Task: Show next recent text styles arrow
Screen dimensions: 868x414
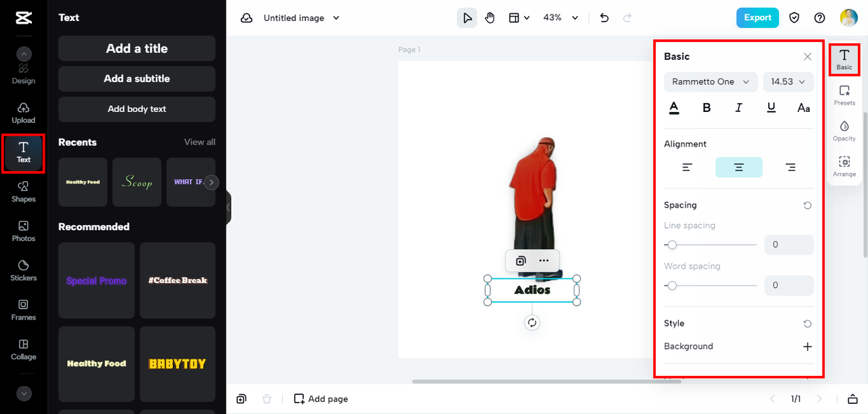Action: coord(212,182)
